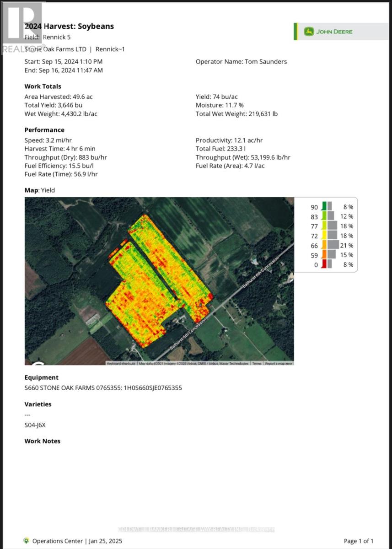Click the Page 1 of 1 indicator
Viewport: 392px width, 549px height.
tap(359, 541)
